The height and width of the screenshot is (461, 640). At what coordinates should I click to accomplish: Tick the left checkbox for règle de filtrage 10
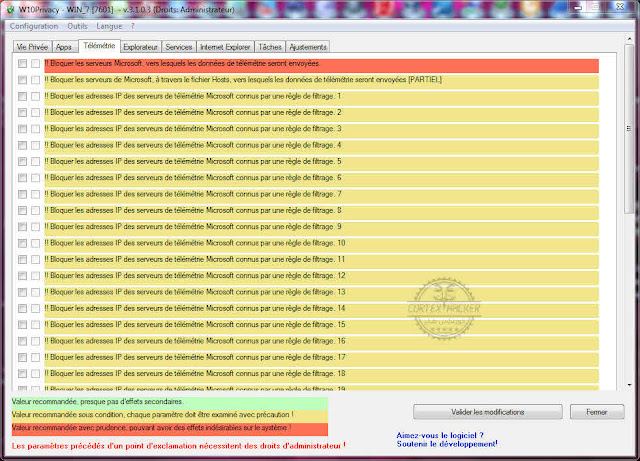coord(22,243)
